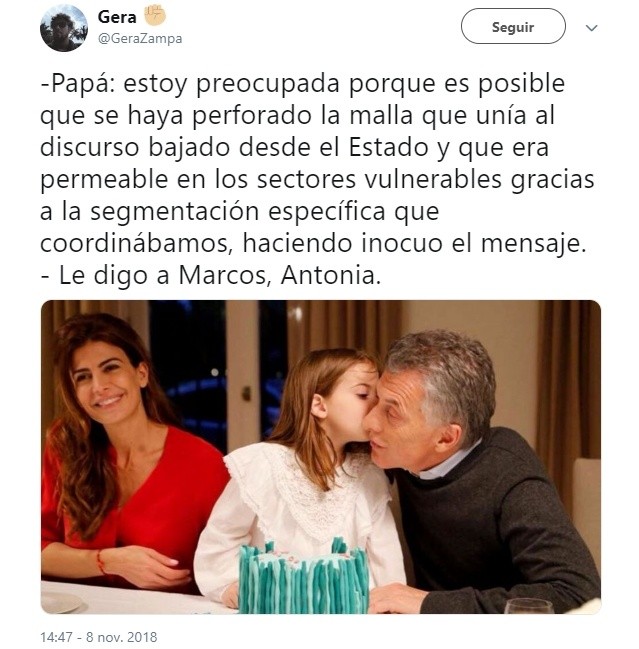The width and height of the screenshot is (639, 649).
Task: Click the teal striped cake in the photo
Action: [x=303, y=577]
